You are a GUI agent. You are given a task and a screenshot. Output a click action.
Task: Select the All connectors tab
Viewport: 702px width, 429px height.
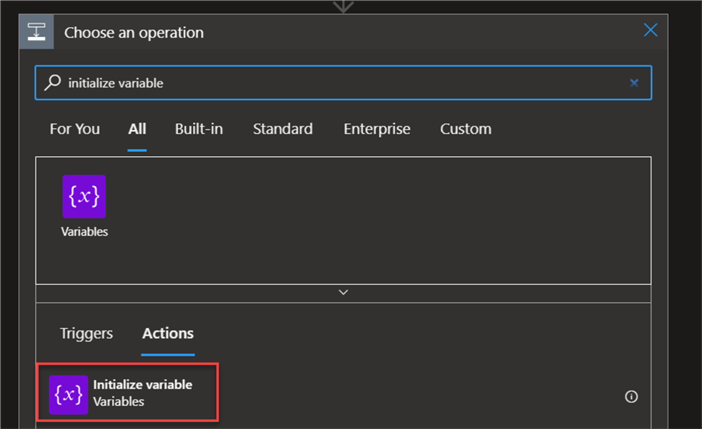(x=137, y=129)
